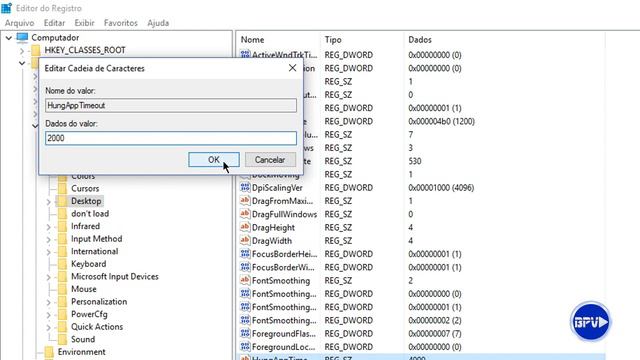Click the DragFullWindows string value icon
Viewport: 640px width, 360px height.
point(245,214)
